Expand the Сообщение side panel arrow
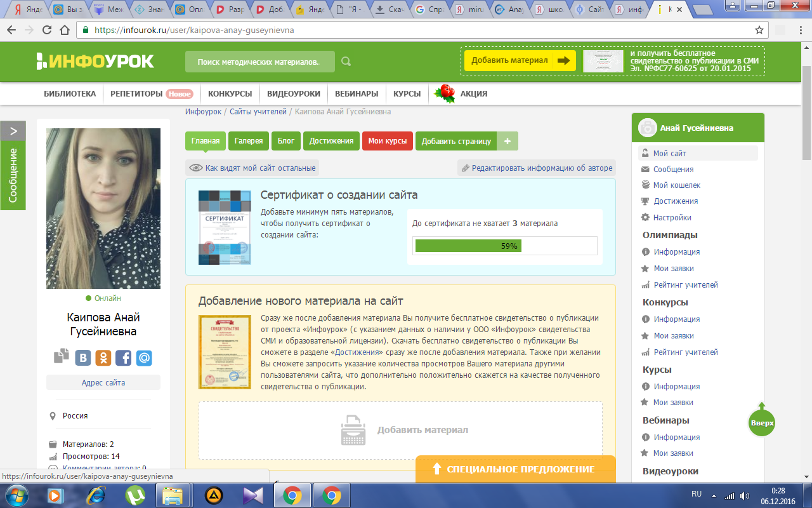Screen dimensions: 812x508 [x=13, y=131]
